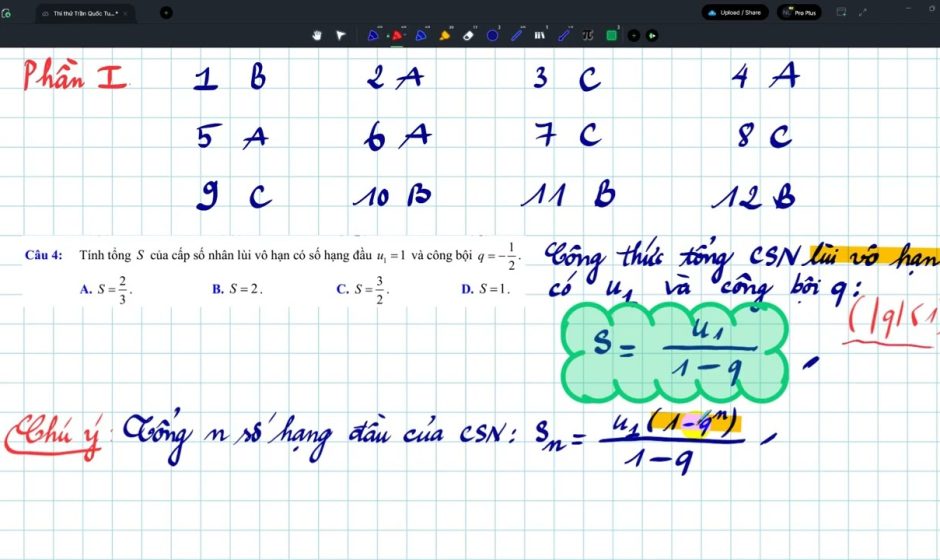Activate the eraser tool
This screenshot has width=940, height=560.
coord(468,35)
